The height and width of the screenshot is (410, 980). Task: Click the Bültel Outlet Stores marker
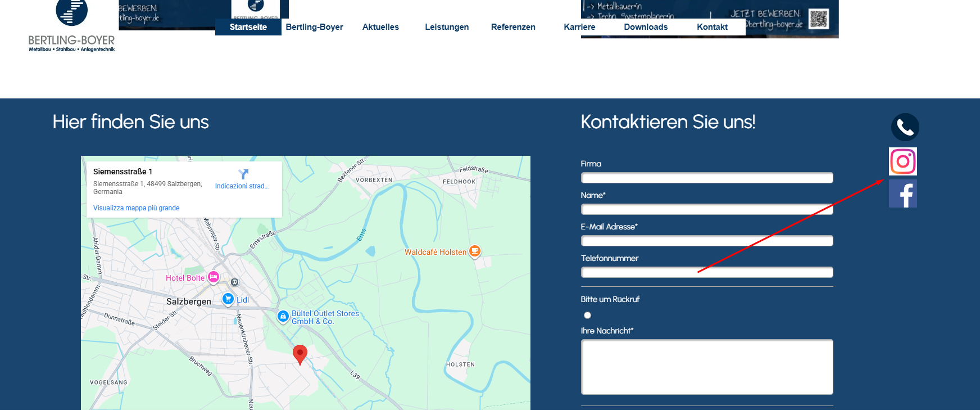click(x=283, y=317)
